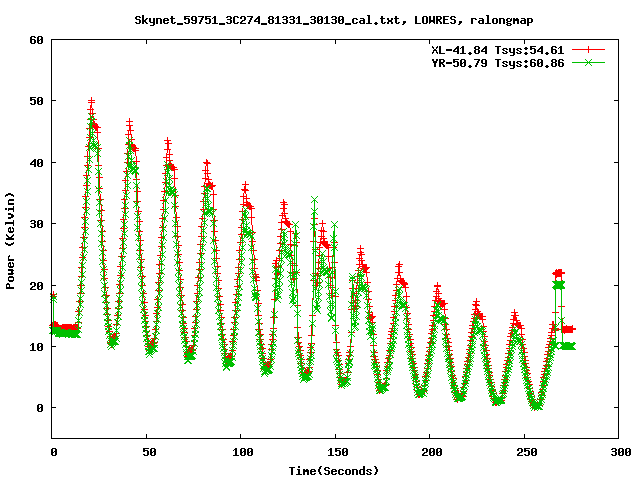Click the 10 label on the y-axis
640x480 pixels.
point(37,347)
